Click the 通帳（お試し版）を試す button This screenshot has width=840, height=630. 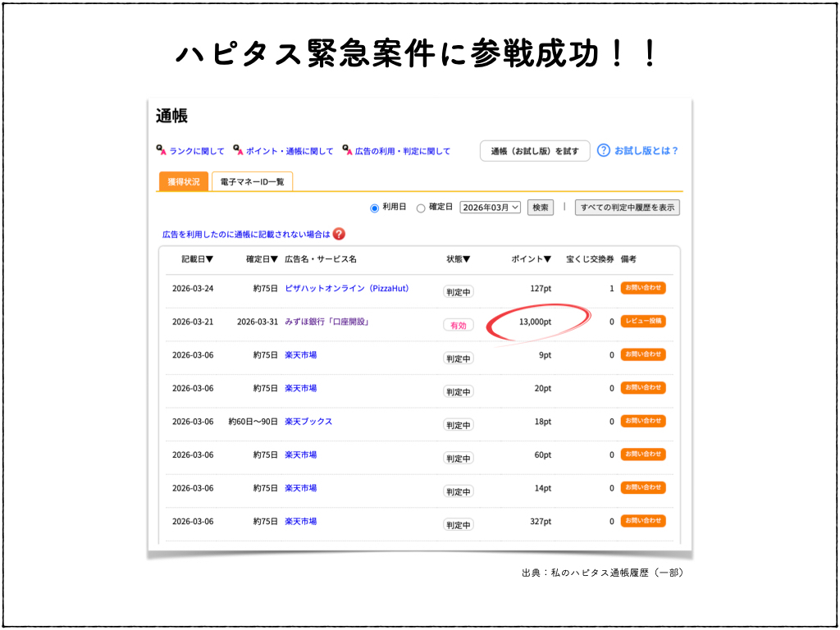(x=535, y=151)
